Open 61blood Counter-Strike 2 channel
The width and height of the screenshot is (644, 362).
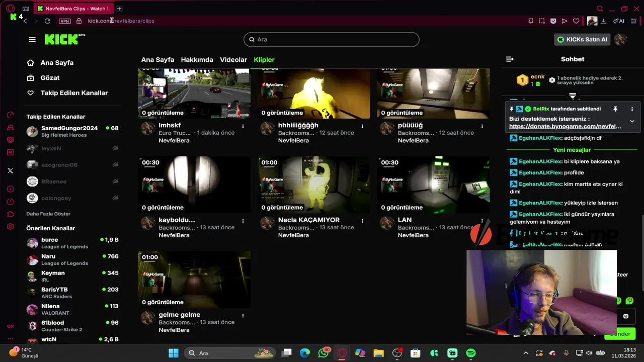(72, 326)
